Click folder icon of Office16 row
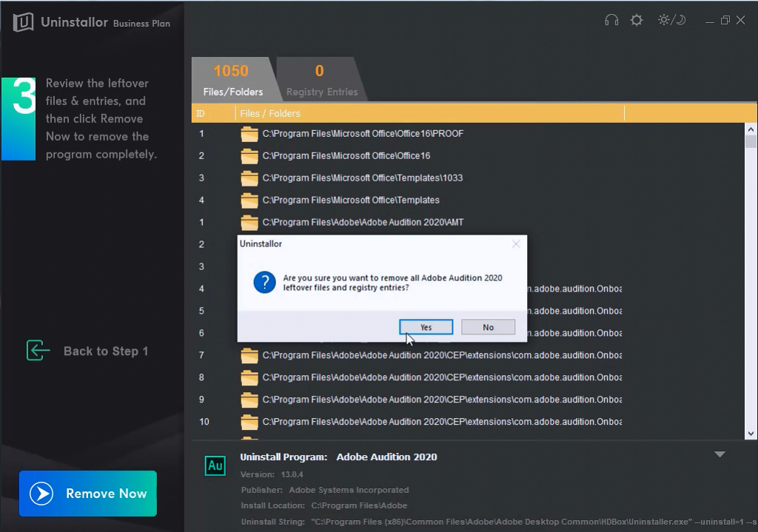The width and height of the screenshot is (758, 532). tap(249, 155)
